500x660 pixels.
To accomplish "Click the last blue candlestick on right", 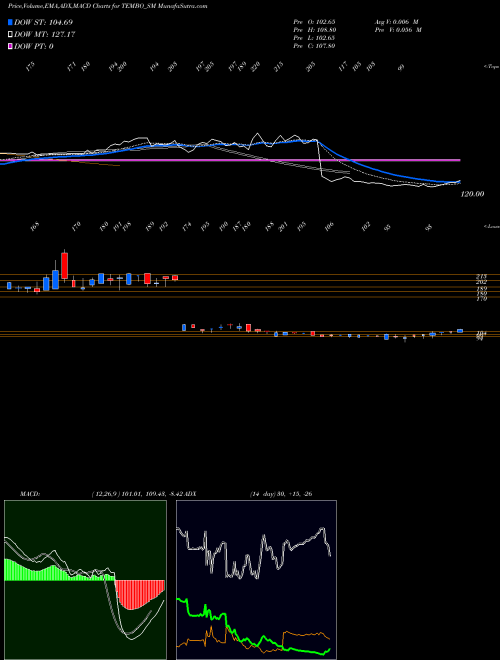I will [x=460, y=331].
